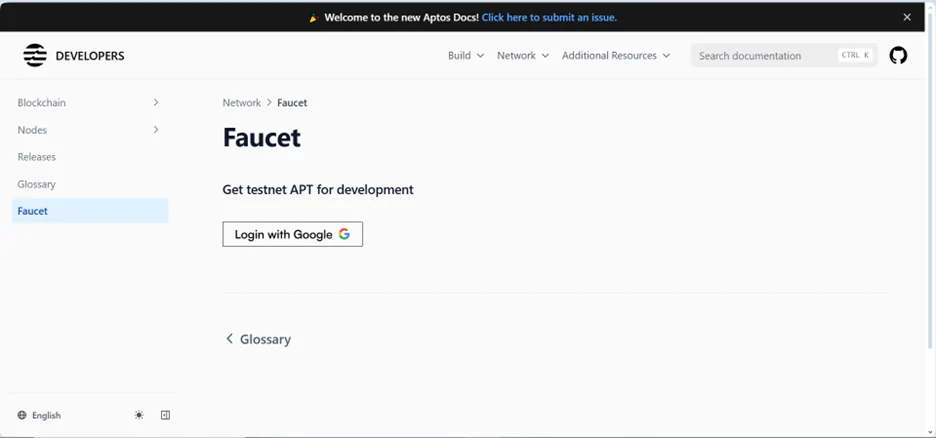
Task: Expand the Network menu
Action: click(x=523, y=55)
